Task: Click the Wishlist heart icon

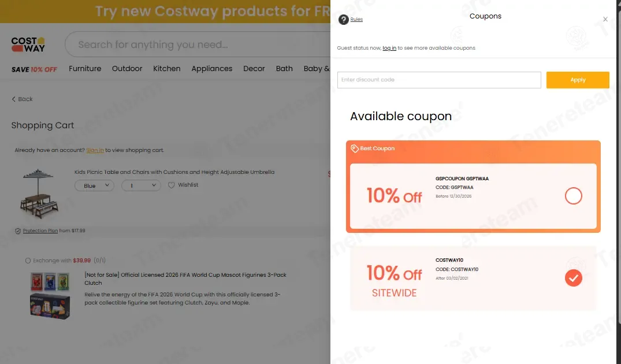Action: tap(171, 185)
